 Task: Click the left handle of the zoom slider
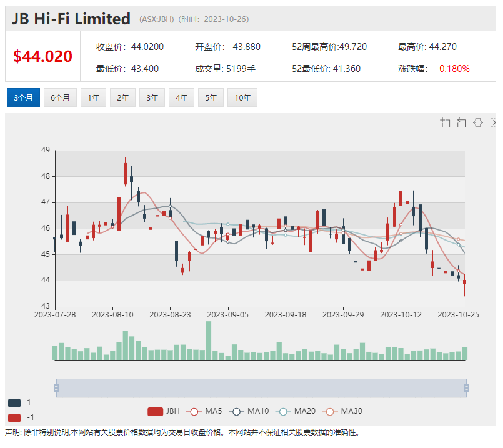pyautogui.click(x=56, y=388)
